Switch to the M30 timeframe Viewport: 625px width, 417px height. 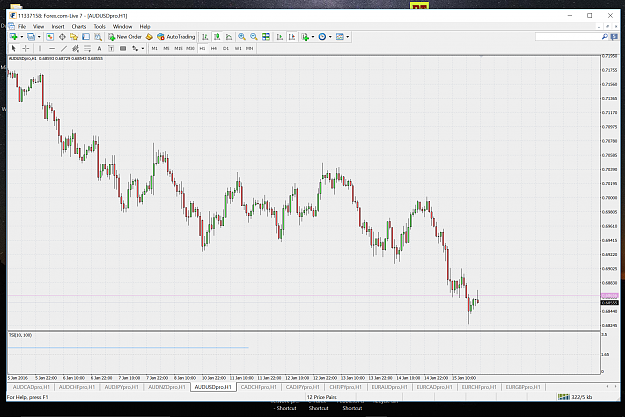(191, 49)
